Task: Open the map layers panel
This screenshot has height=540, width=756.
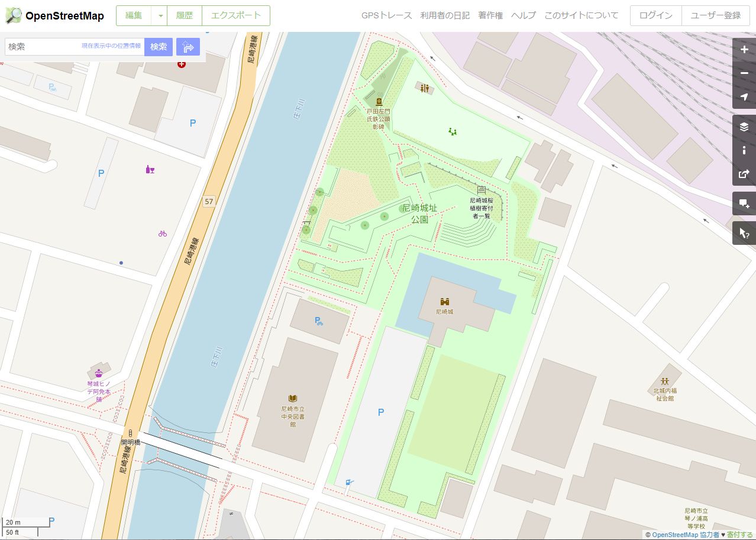Action: (744, 127)
